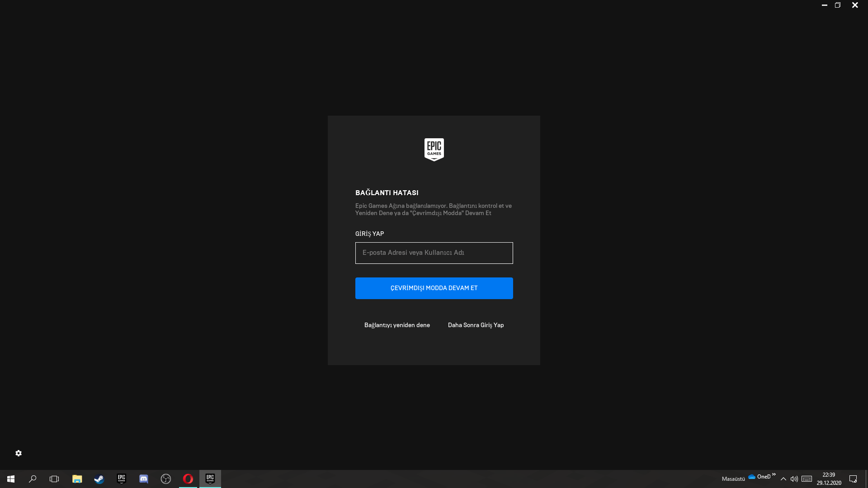
Task: Open the Windows Start menu
Action: click(11, 479)
